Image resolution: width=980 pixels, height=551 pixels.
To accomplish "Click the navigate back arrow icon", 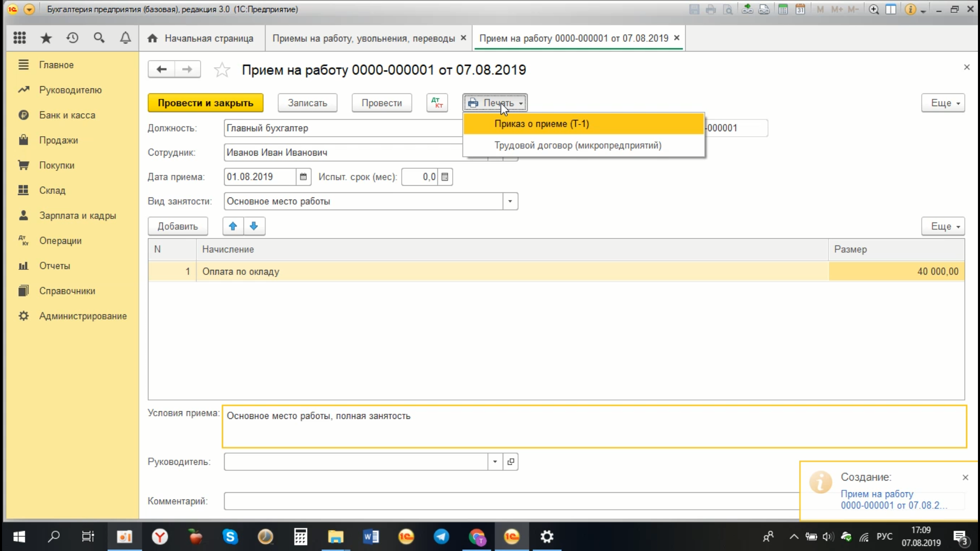I will [x=161, y=69].
